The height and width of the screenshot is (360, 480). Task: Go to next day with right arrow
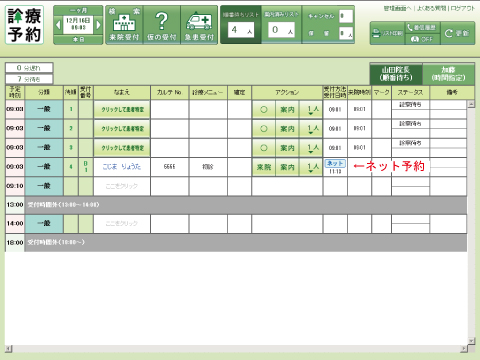(98, 25)
